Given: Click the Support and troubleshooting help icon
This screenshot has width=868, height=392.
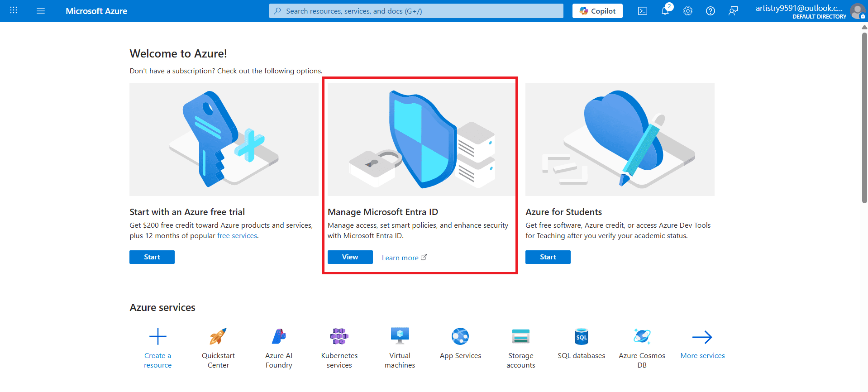Looking at the screenshot, I should coord(710,11).
